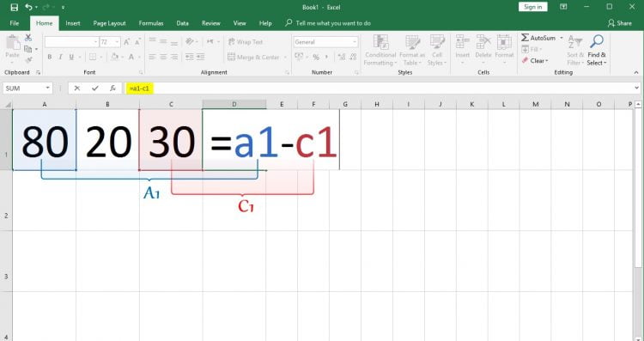Click the Save icon in title bar
The width and height of the screenshot is (644, 341).
point(14,7)
